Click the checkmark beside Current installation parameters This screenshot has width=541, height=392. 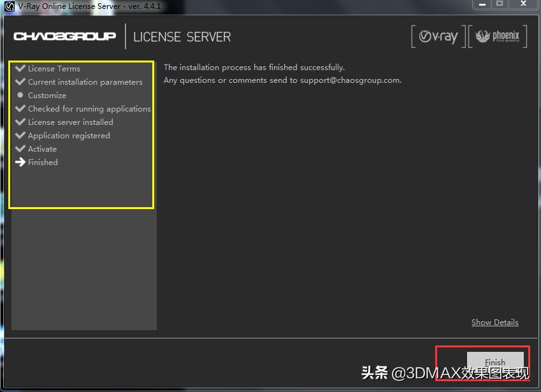tap(20, 82)
